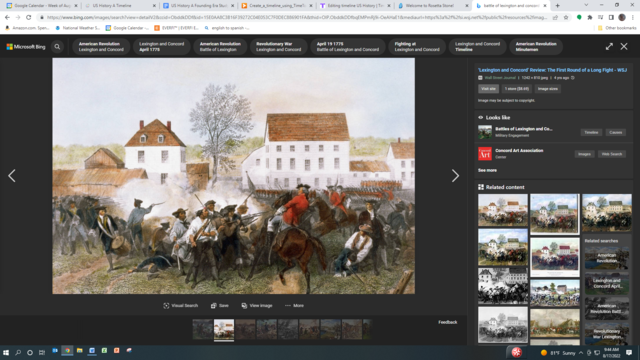Open the tab search dropdown chevron
The height and width of the screenshot is (360, 640).
click(x=586, y=5)
